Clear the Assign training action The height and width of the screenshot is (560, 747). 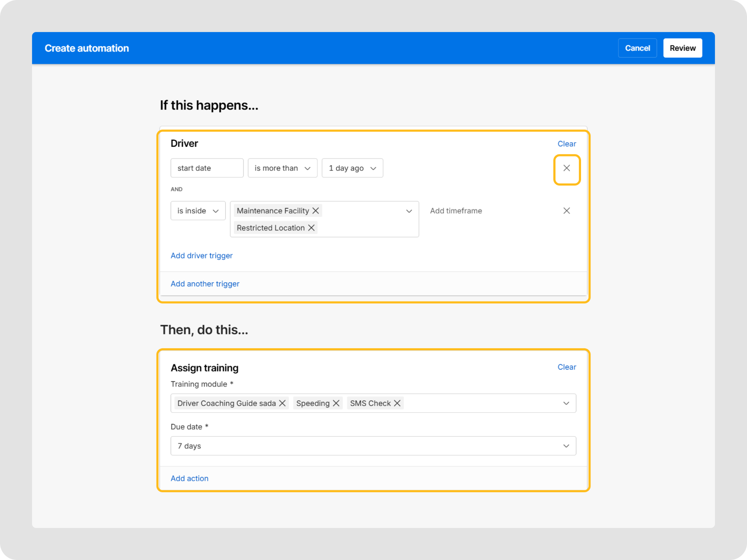[566, 367]
